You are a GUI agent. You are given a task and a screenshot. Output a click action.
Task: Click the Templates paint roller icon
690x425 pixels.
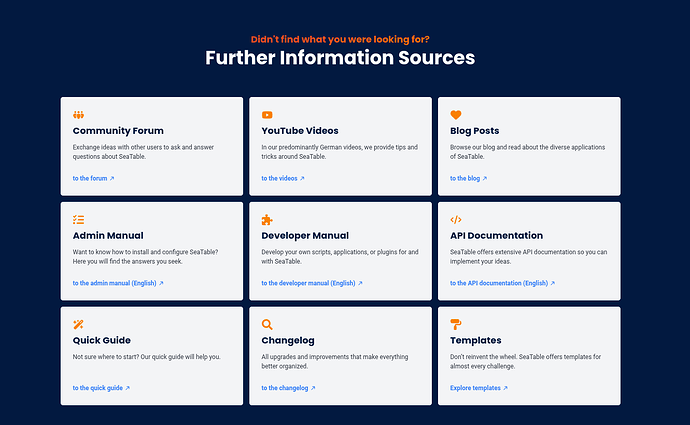pos(456,324)
